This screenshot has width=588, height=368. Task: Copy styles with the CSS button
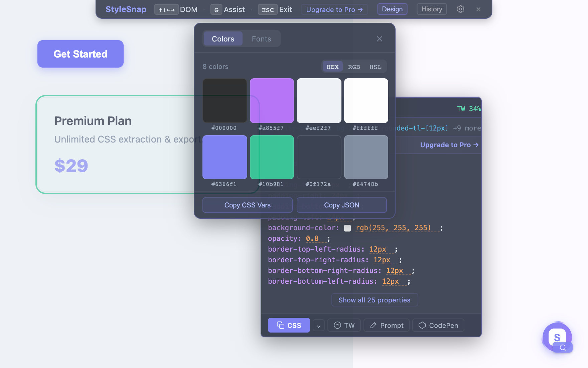[x=289, y=325]
